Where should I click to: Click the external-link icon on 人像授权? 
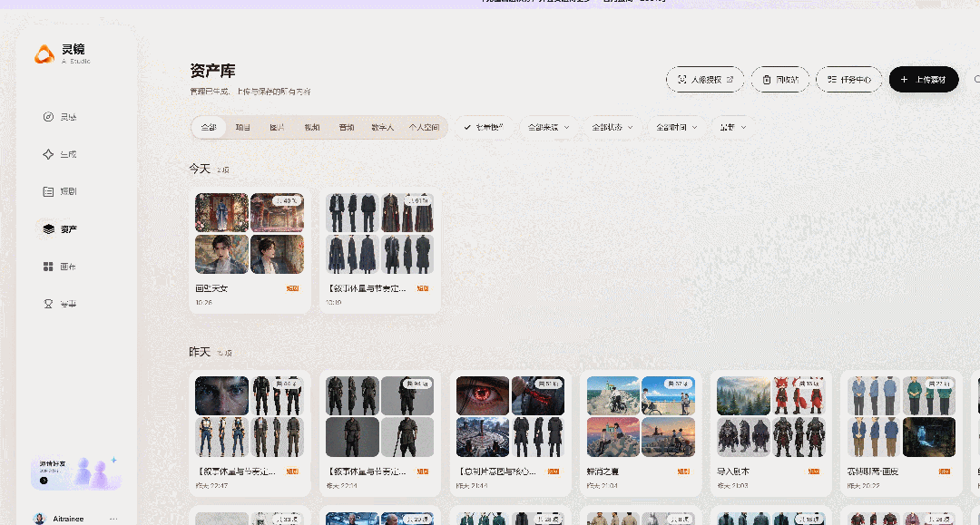point(730,79)
